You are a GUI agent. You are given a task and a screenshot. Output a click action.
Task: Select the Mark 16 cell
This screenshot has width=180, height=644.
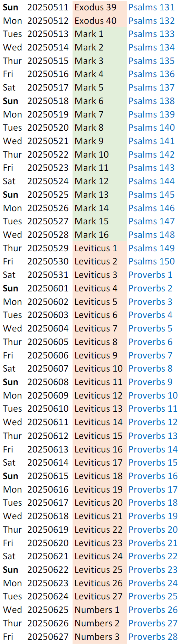pos(100,235)
